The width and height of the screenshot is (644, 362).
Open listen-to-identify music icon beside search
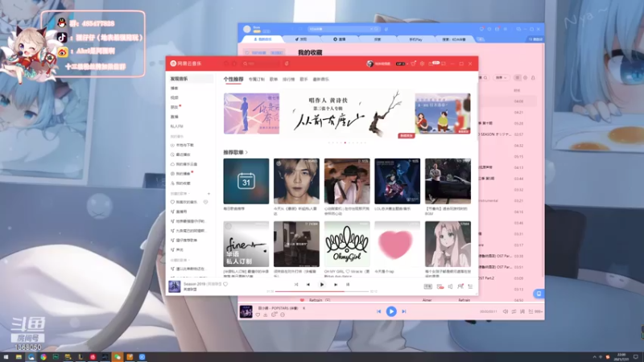pos(287,64)
